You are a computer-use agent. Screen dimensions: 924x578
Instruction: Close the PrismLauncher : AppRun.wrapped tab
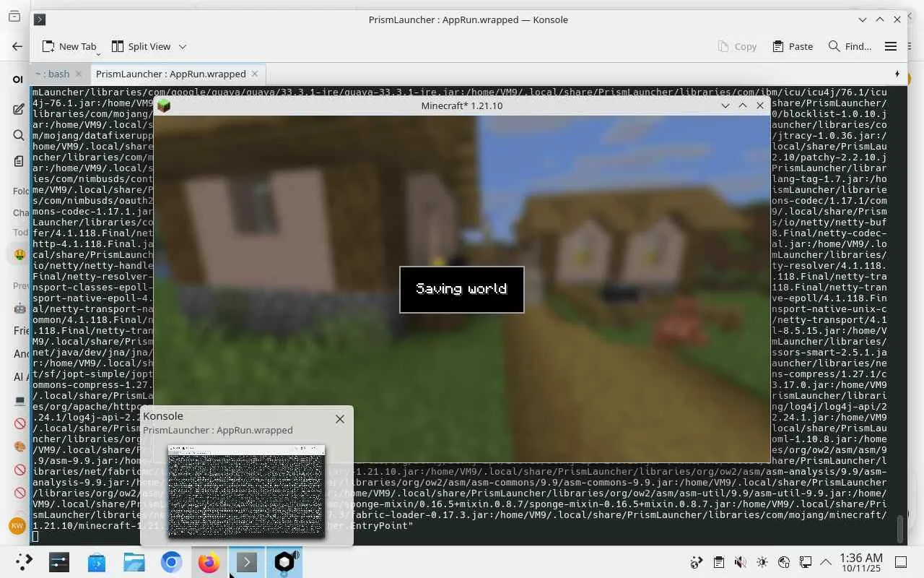(256, 74)
